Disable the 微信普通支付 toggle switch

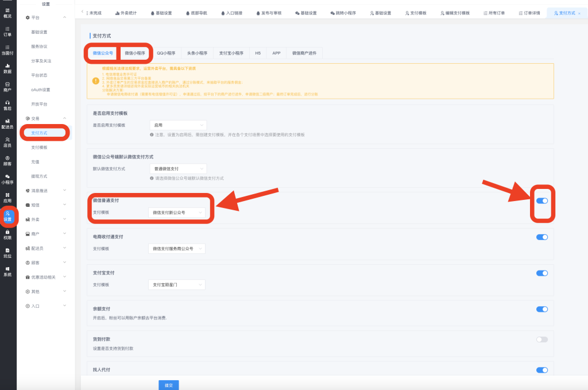click(x=541, y=200)
